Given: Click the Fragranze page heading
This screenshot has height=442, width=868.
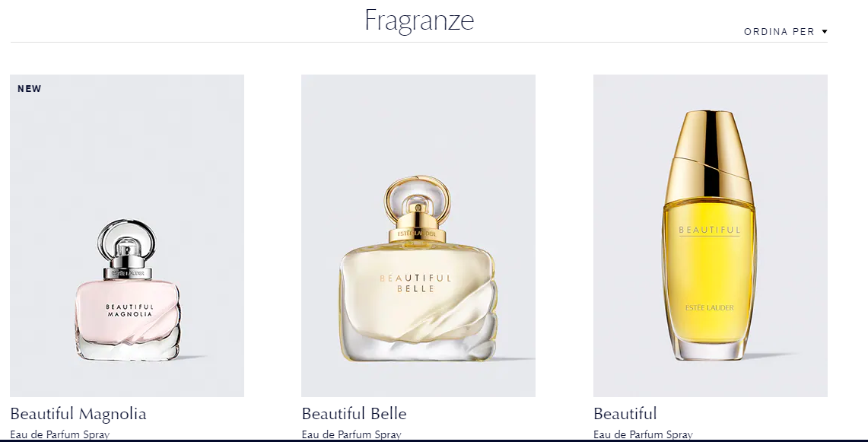Looking at the screenshot, I should coord(419,21).
